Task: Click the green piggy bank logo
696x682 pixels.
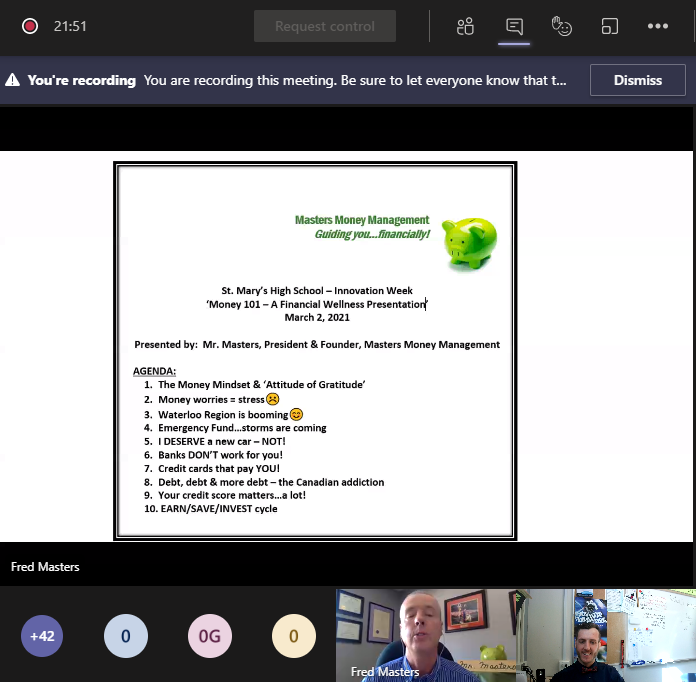Action: click(x=470, y=243)
